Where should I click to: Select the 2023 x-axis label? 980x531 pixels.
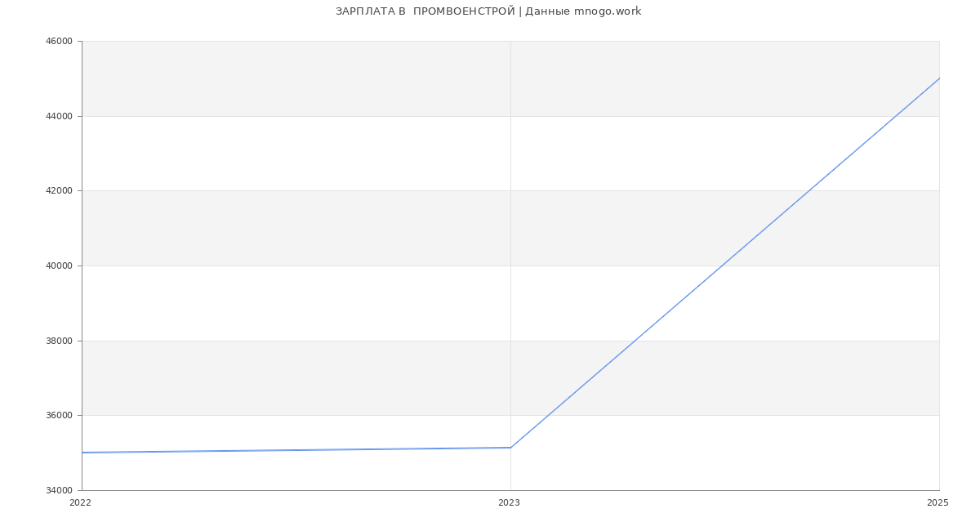(x=509, y=503)
